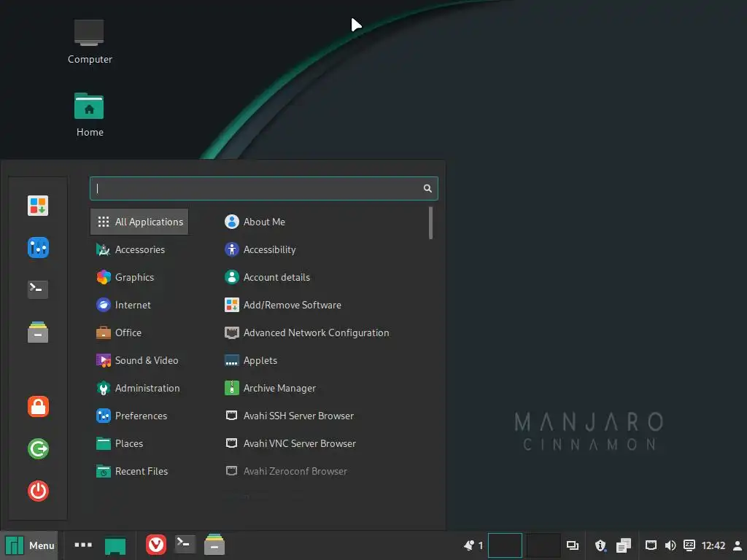Select the Computer desktop icon
This screenshot has height=560, width=747.
90,42
